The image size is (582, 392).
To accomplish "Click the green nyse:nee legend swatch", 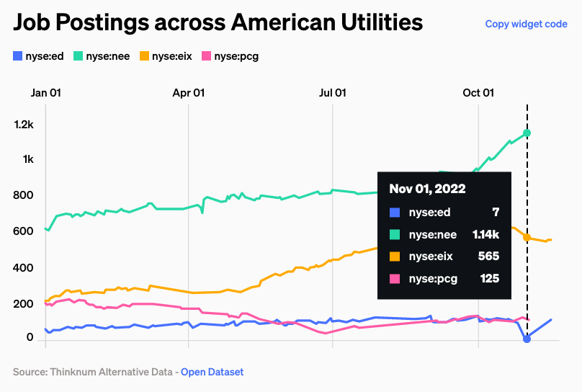I will pyautogui.click(x=79, y=56).
